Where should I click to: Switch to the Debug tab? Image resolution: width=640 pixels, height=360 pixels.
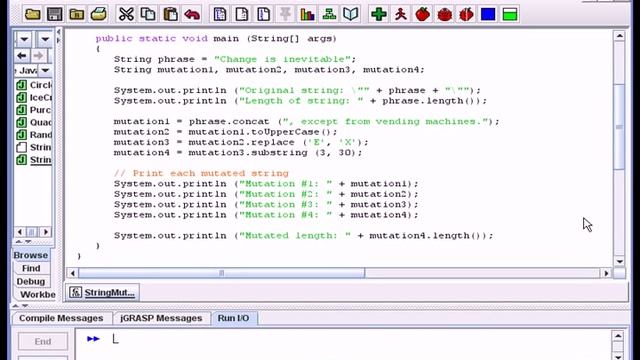(x=31, y=282)
